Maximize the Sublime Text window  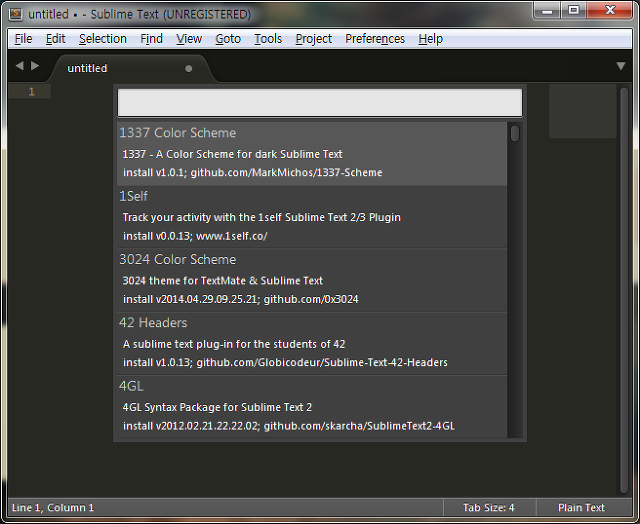pos(573,11)
